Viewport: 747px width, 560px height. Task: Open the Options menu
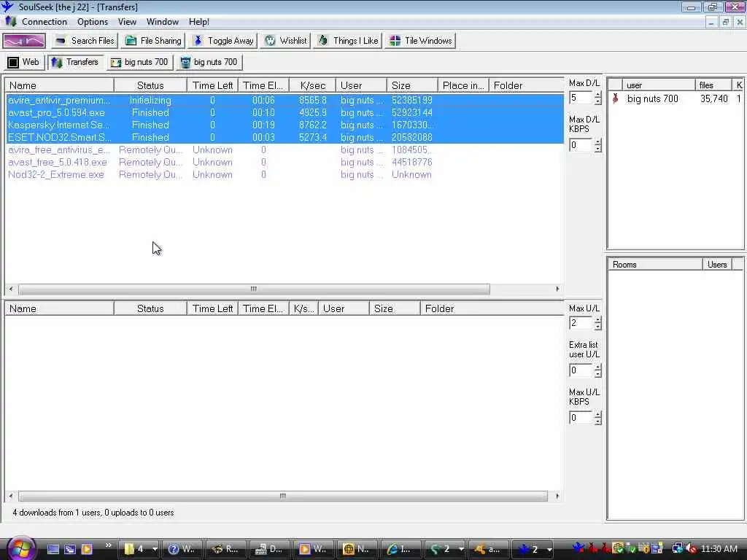pyautogui.click(x=93, y=22)
